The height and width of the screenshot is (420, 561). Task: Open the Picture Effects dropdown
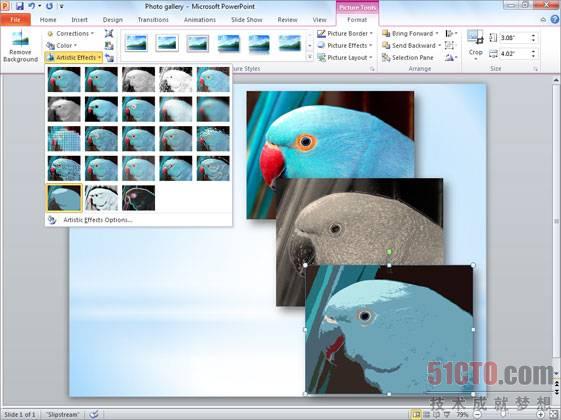click(345, 45)
